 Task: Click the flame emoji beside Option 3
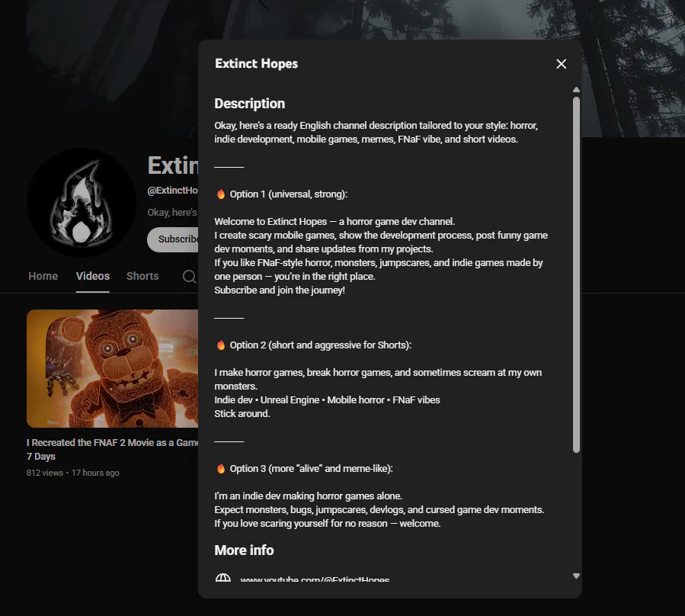(x=221, y=469)
